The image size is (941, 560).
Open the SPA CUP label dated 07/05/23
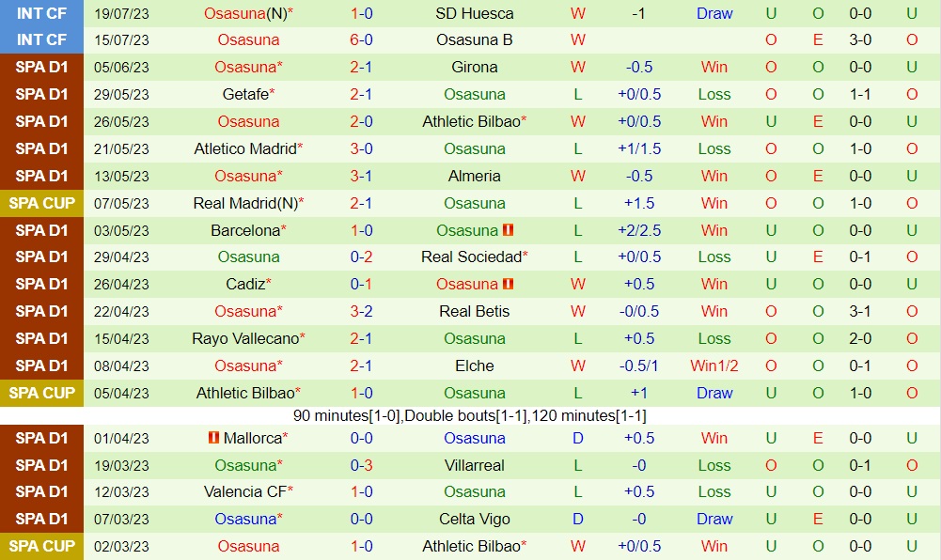[x=41, y=203]
